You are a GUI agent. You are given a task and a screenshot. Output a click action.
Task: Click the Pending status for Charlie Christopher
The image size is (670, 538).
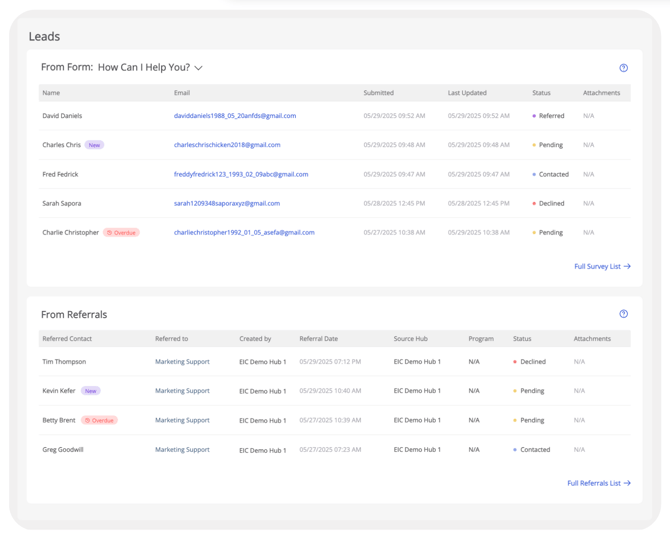[547, 232]
